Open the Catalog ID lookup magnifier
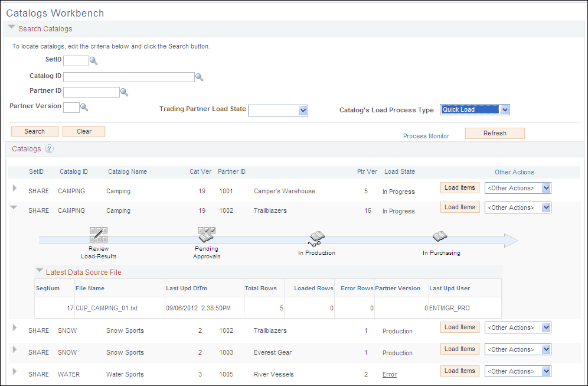Image resolution: width=588 pixels, height=386 pixels. pyautogui.click(x=199, y=76)
